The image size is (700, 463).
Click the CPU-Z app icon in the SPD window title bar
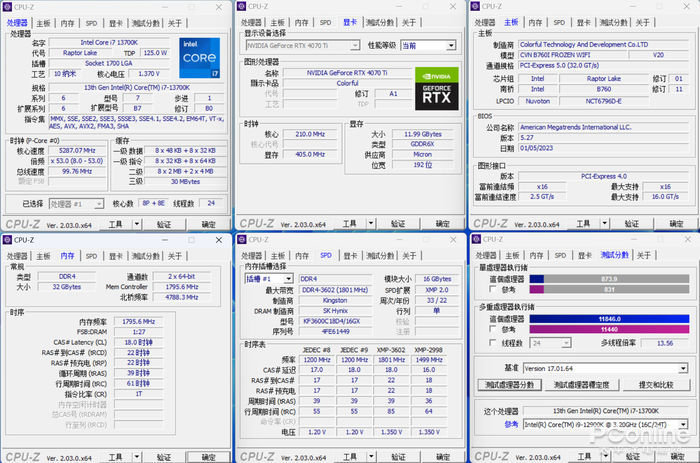[x=242, y=239]
